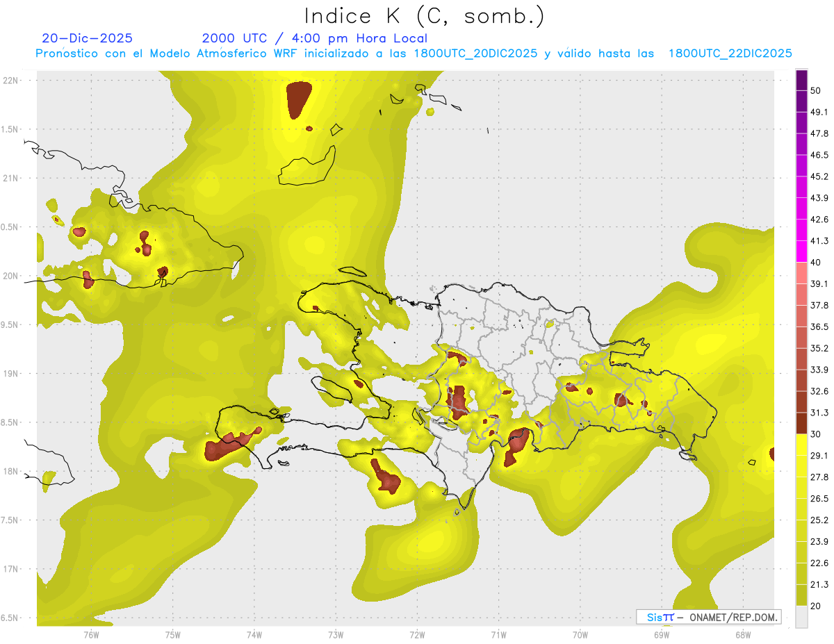Viewport: 834px width, 644px height.
Task: Click the "25.2" color scale label
Action: (x=819, y=520)
